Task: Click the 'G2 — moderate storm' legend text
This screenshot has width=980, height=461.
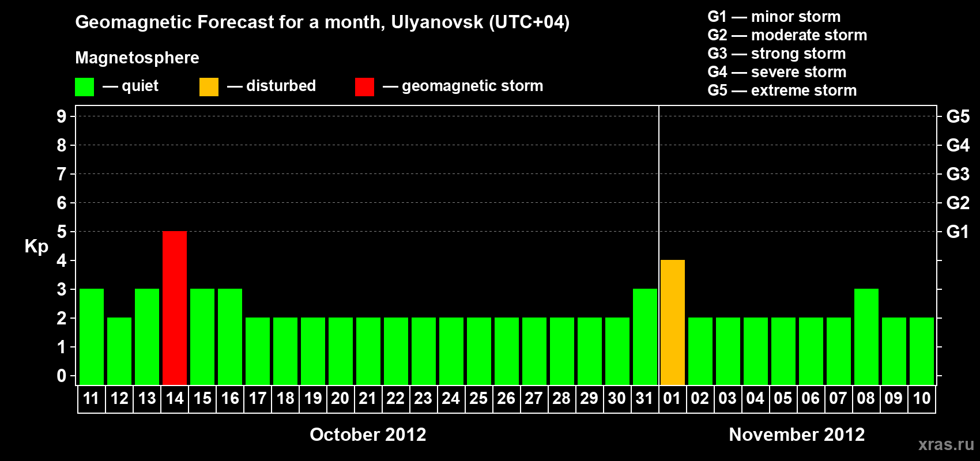Action: 787,35
